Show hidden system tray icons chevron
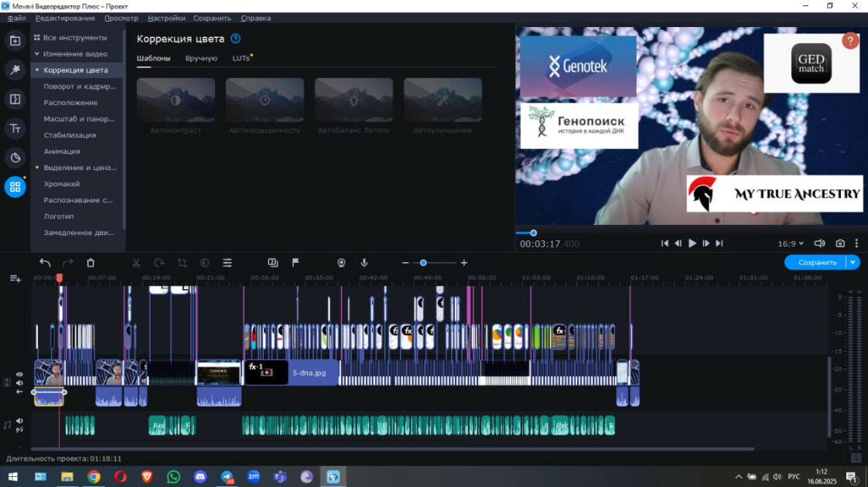 coord(738,476)
